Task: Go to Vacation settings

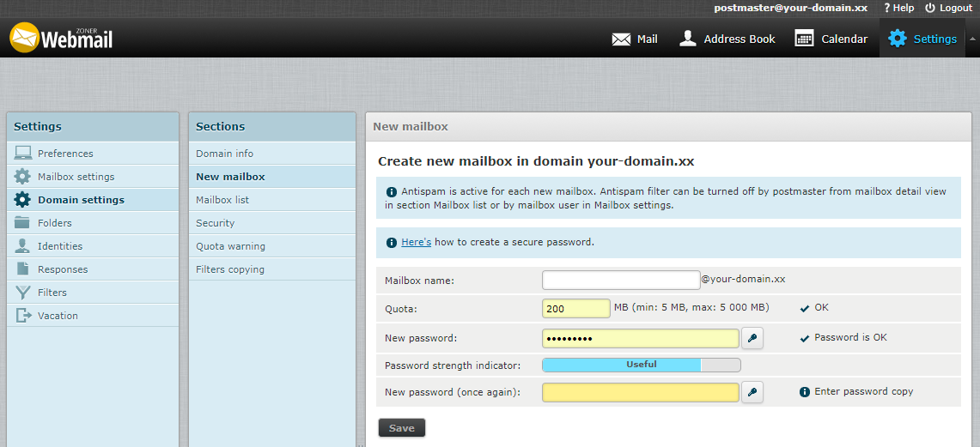Action: 58,316
